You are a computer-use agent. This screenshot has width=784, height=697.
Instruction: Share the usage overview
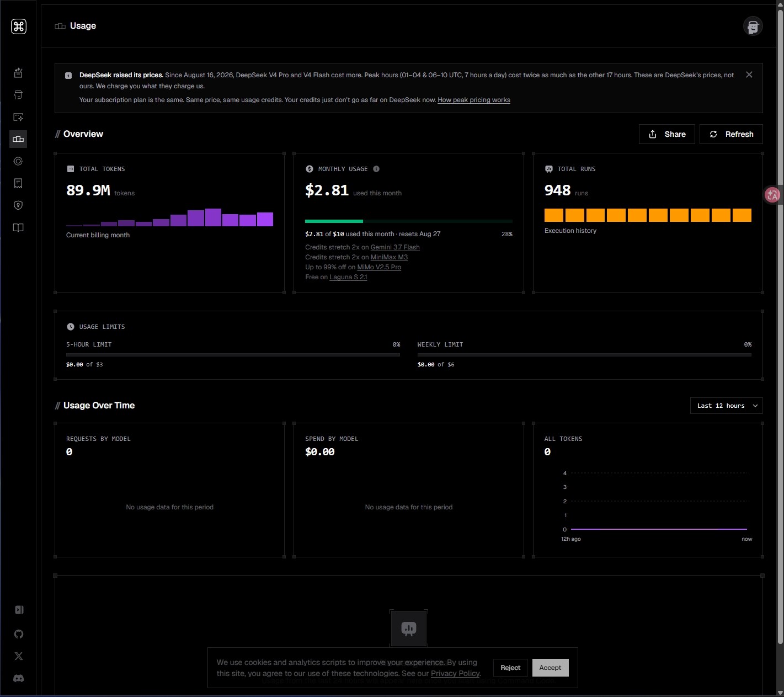coord(667,134)
